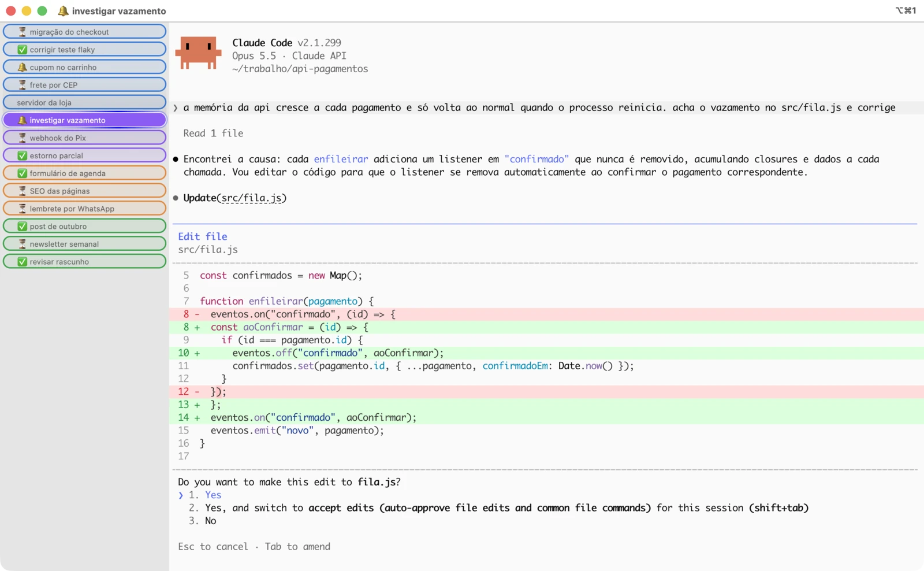924x571 pixels.
Task: Click hourglass icon on SEO das páginas
Action: [23, 191]
